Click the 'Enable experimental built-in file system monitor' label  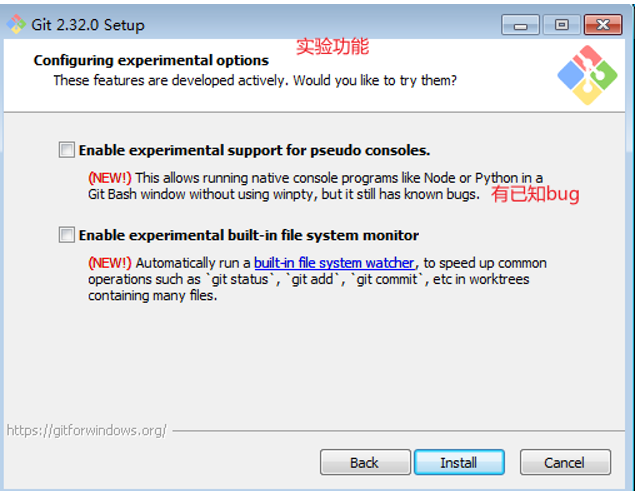(x=249, y=235)
